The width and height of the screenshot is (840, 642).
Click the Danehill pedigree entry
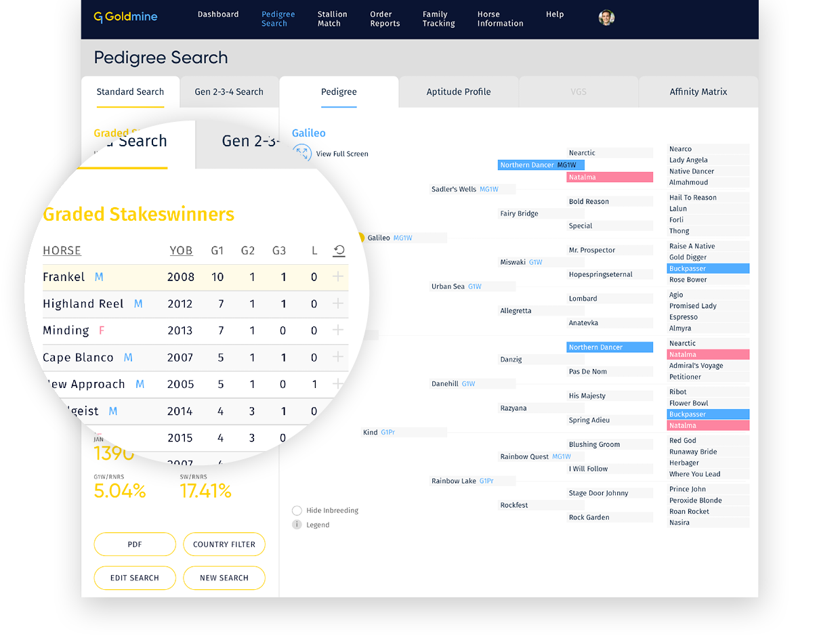472,384
